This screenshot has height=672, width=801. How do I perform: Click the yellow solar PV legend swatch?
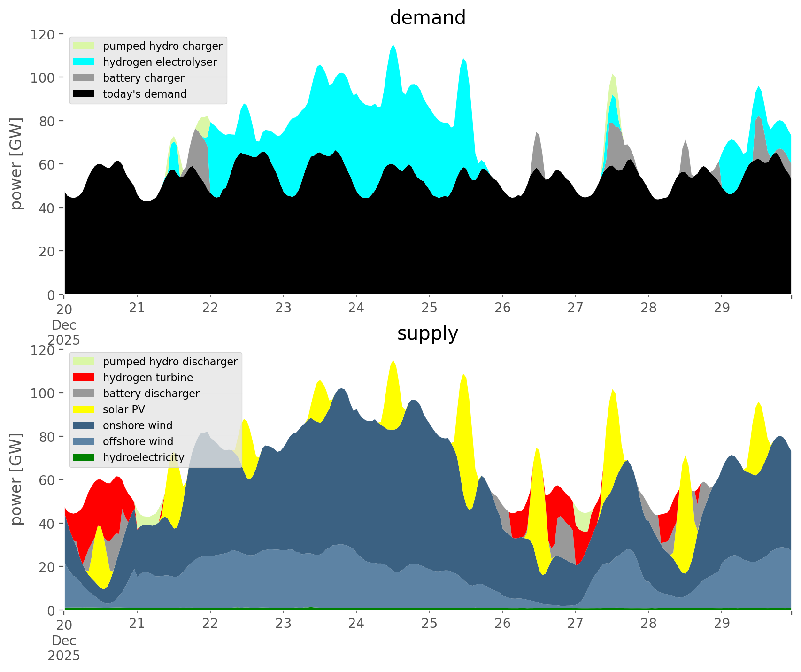[x=84, y=409]
